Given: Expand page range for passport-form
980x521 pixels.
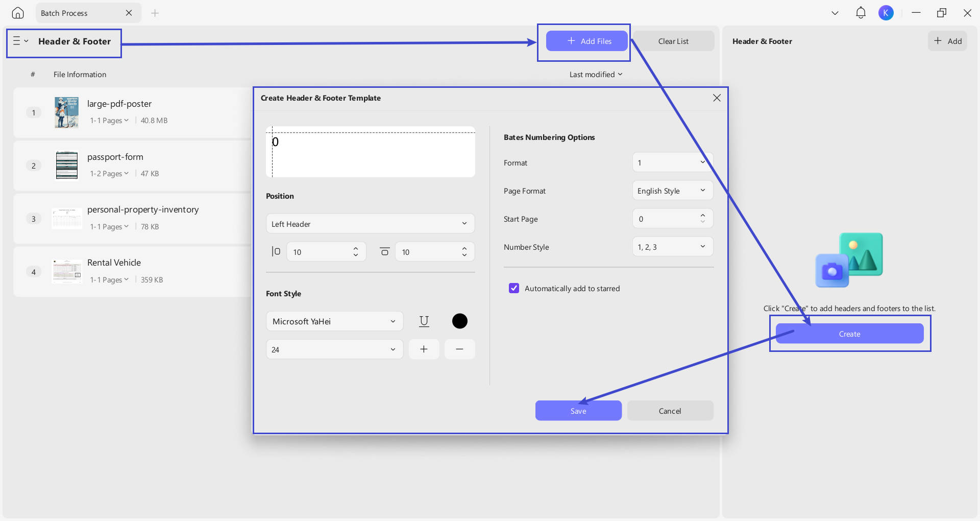Looking at the screenshot, I should (x=109, y=174).
